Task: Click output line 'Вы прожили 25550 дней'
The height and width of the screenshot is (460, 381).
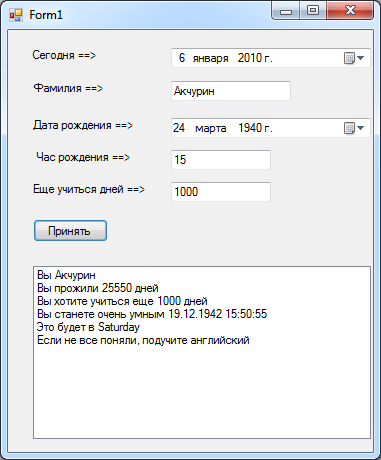Action: pos(98,288)
